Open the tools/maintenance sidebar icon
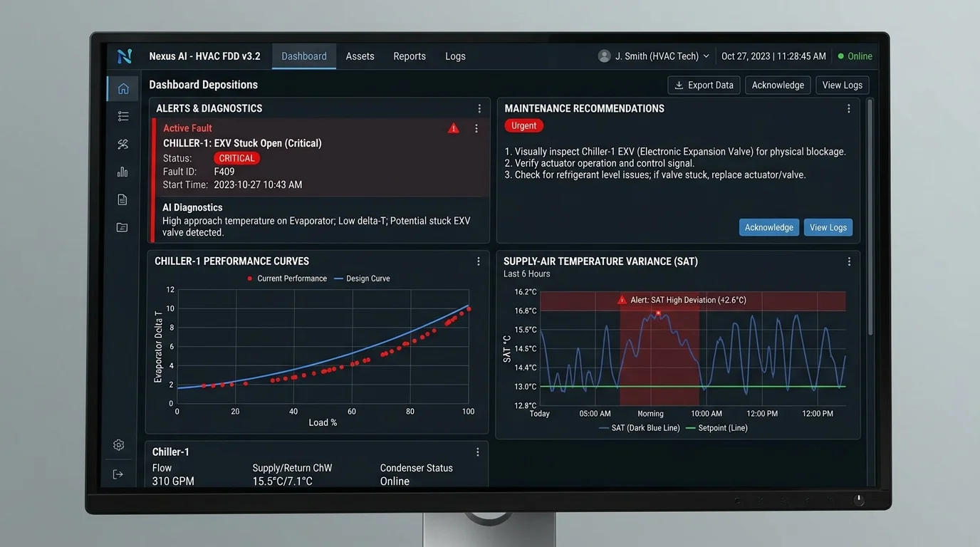Viewport: 980px width, 547px height. click(123, 144)
